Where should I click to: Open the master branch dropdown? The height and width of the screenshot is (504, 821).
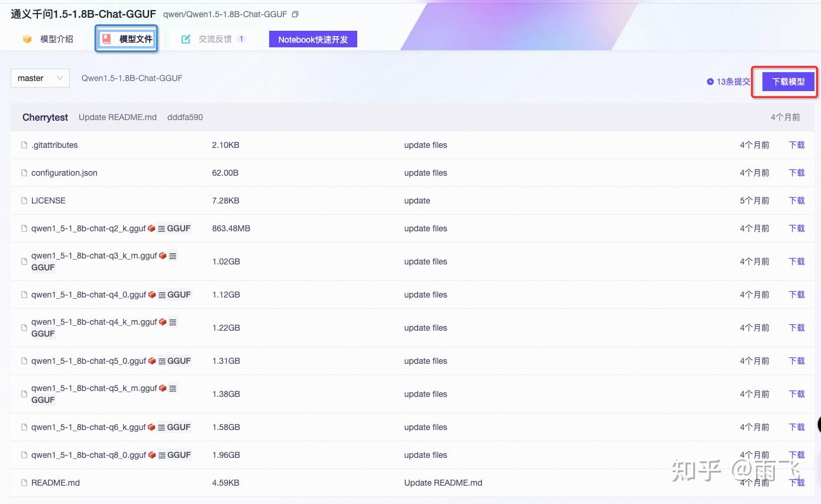(40, 77)
